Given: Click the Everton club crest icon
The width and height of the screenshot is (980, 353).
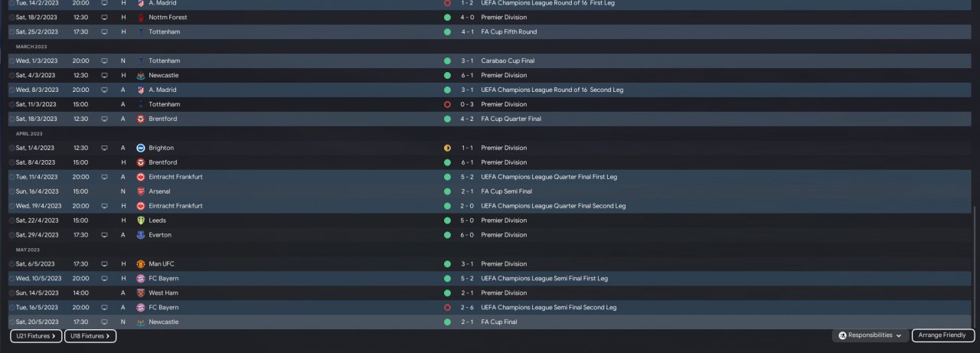Looking at the screenshot, I should [141, 235].
